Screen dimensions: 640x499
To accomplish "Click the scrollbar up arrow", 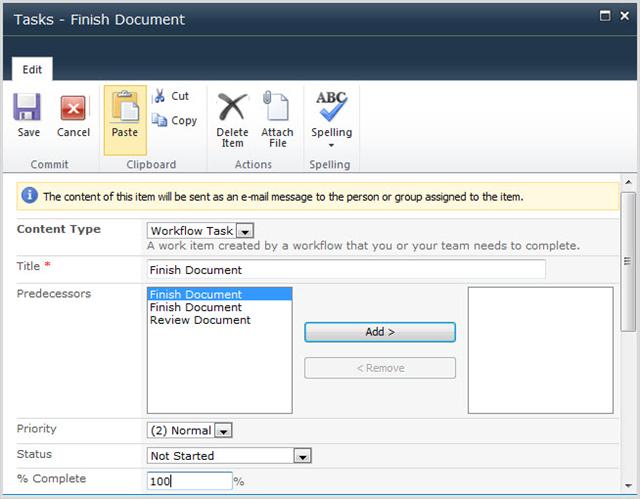I will pos(628,182).
